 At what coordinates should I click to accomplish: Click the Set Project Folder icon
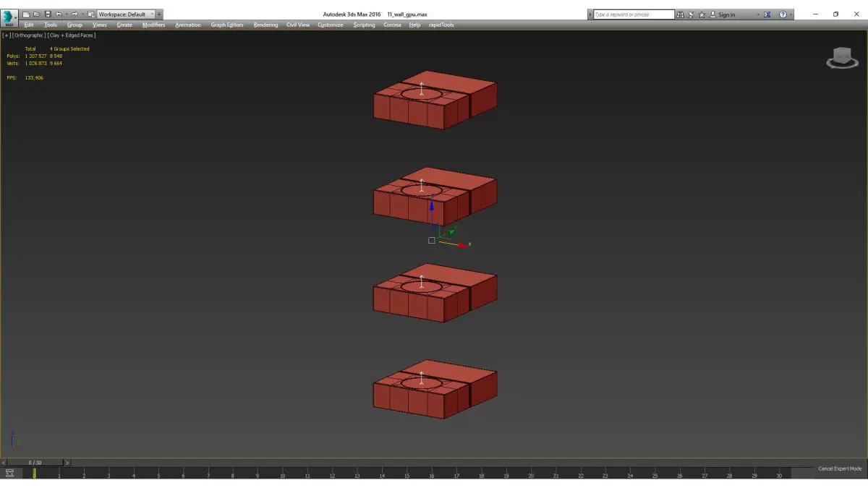coord(91,14)
